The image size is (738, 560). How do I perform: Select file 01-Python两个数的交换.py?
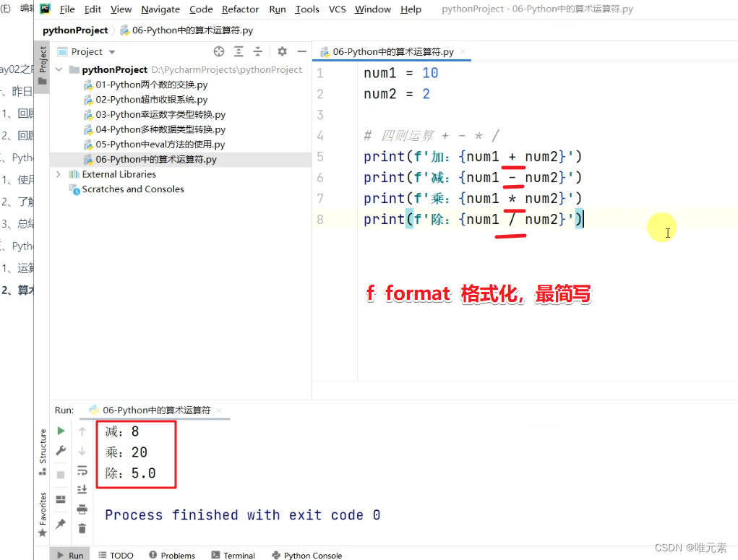click(152, 85)
